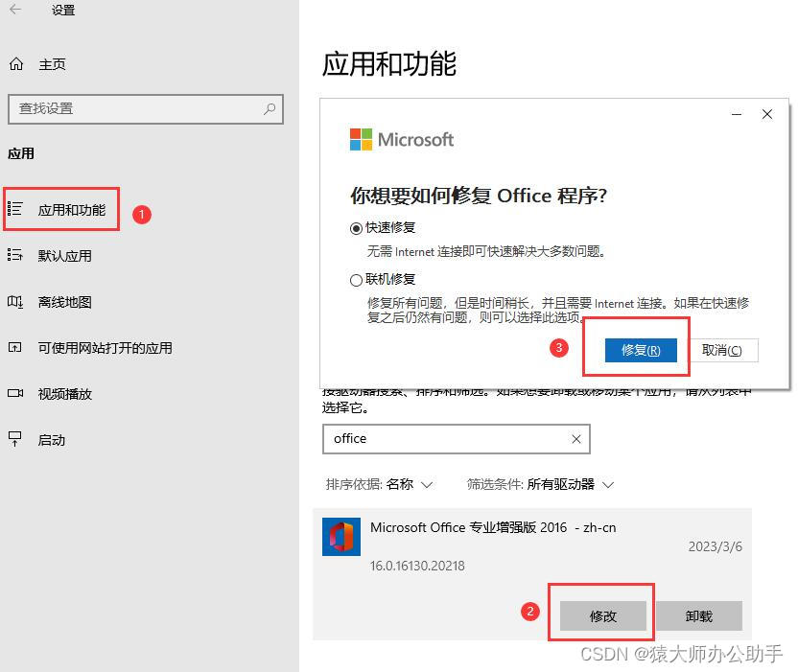Click the back arrow in Settings header
The width and height of the screenshot is (798, 672).
pos(15,10)
